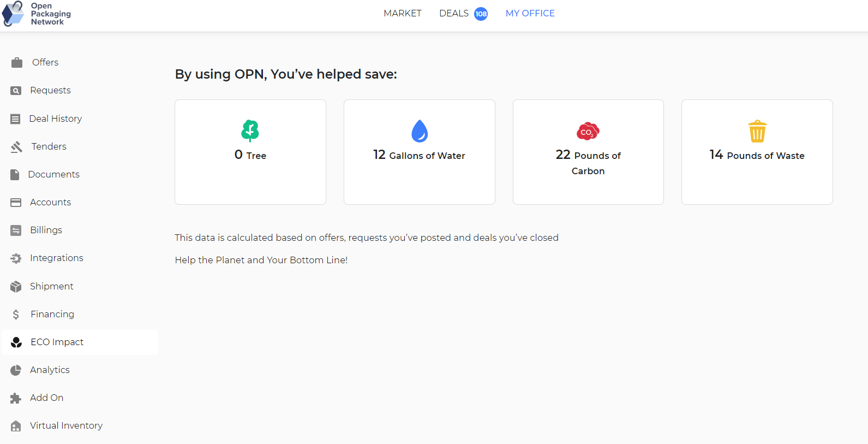Click the Integrations gear icon
The height and width of the screenshot is (444, 868).
(x=16, y=258)
